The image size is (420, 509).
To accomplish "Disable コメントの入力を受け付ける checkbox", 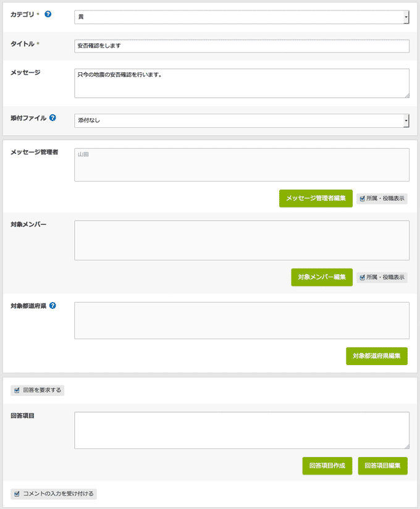I will [x=17, y=494].
